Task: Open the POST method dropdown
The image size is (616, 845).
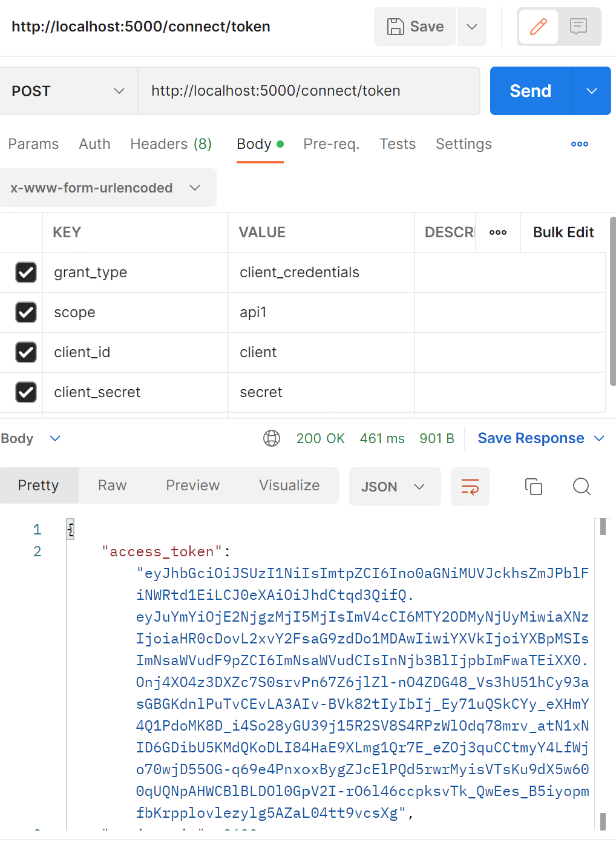Action: tap(68, 91)
